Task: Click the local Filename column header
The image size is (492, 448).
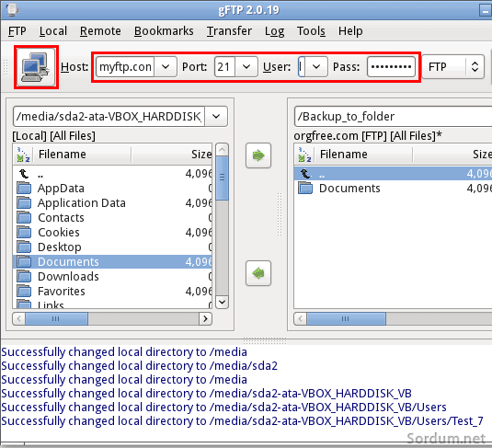Action: click(82, 155)
